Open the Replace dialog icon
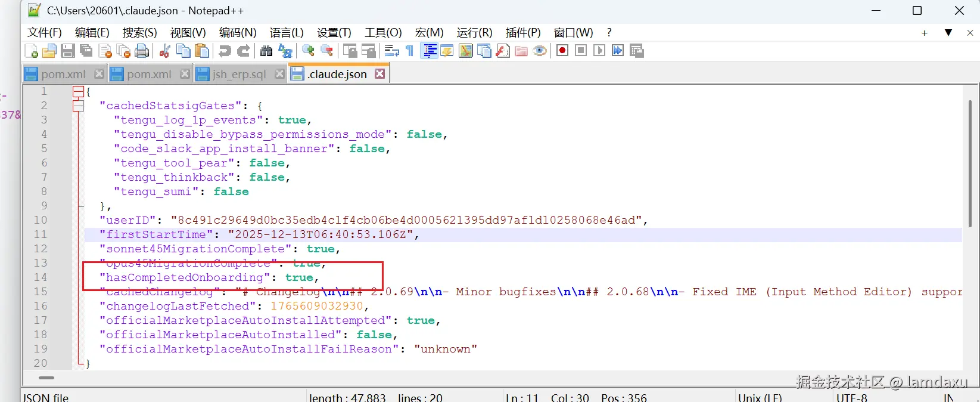The width and height of the screenshot is (980, 402). tap(285, 51)
